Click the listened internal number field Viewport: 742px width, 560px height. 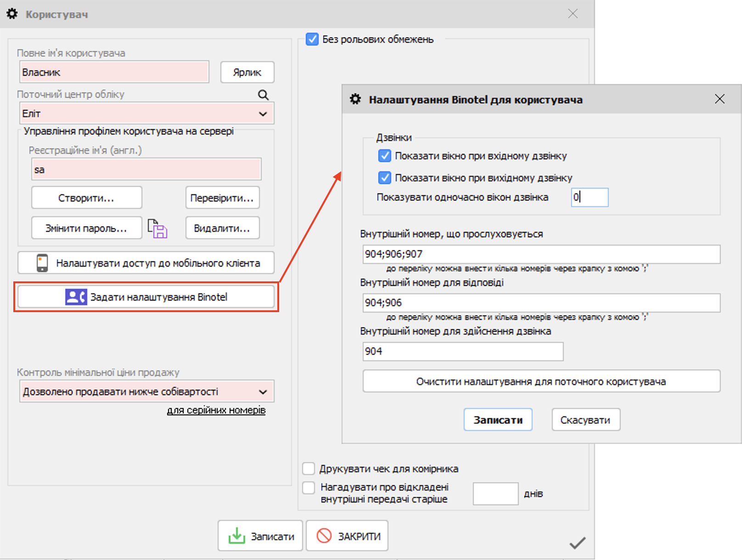pos(541,254)
